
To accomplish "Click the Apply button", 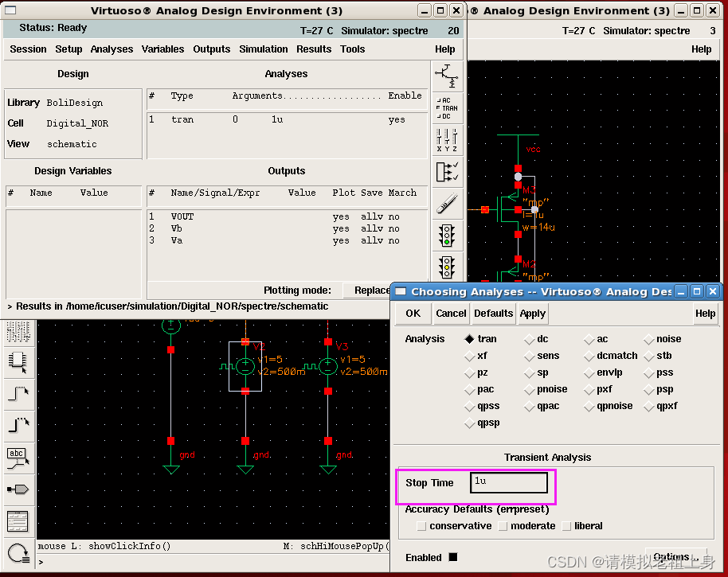I will point(533,314).
